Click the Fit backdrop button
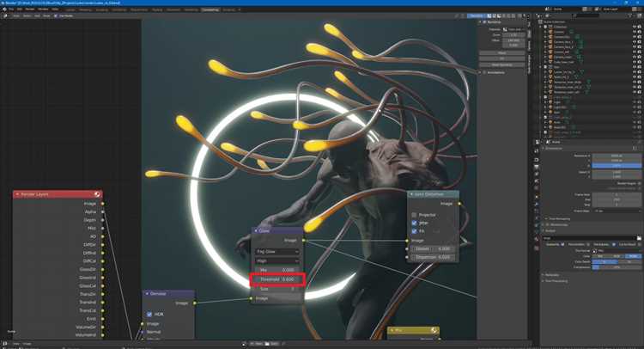This screenshot has height=349, width=644. click(502, 58)
